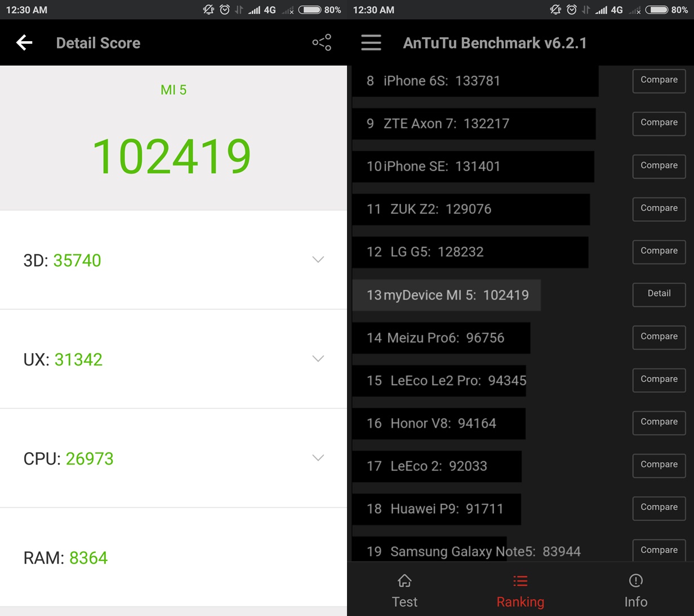Click the Test home icon
This screenshot has height=616, width=694.
click(404, 581)
